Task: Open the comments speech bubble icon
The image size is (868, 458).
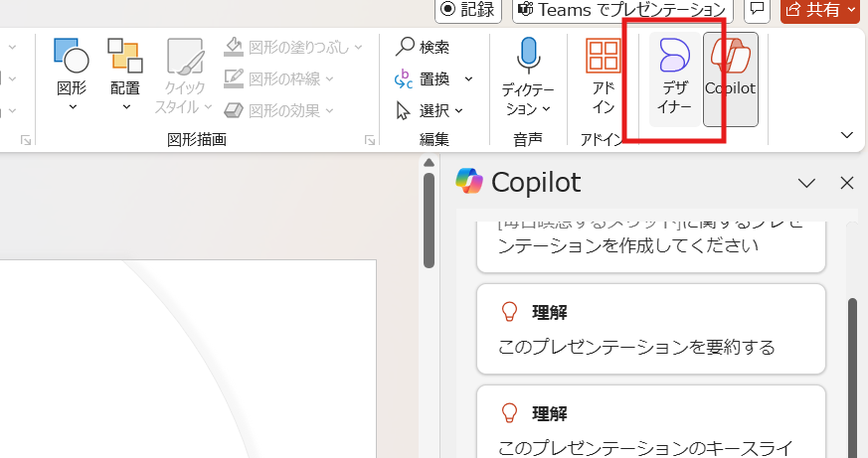Action: [x=758, y=9]
